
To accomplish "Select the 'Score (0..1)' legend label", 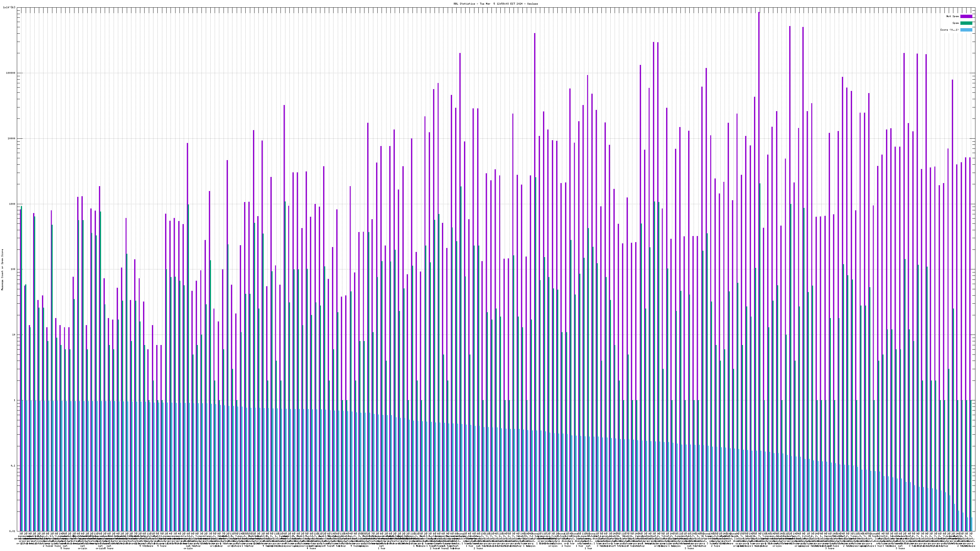I will 949,30.
